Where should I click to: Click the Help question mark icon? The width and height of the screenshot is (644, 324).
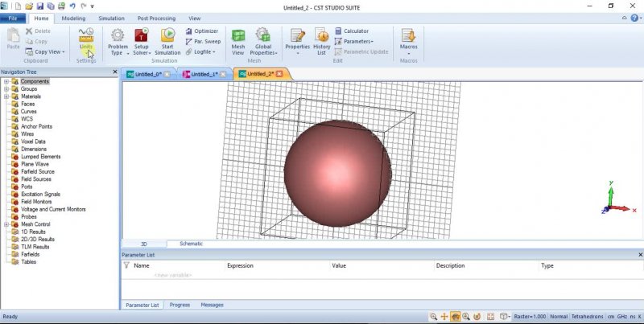(635, 18)
